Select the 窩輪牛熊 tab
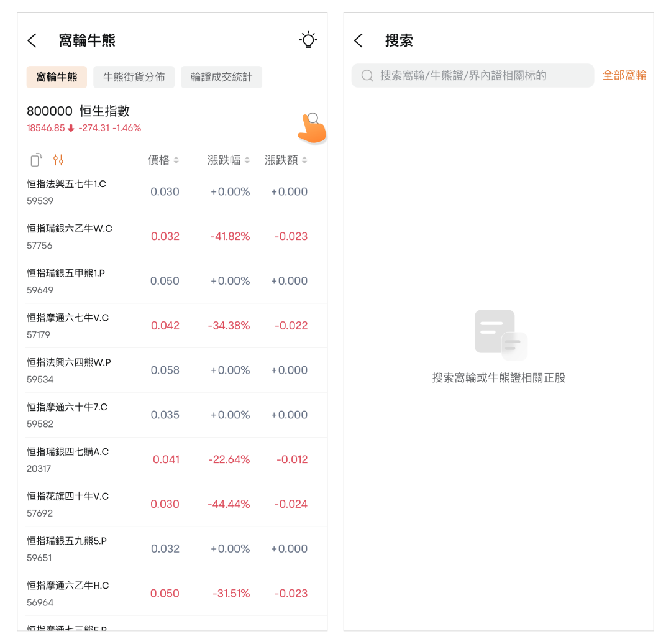This screenshot has height=644, width=671. pyautogui.click(x=57, y=77)
